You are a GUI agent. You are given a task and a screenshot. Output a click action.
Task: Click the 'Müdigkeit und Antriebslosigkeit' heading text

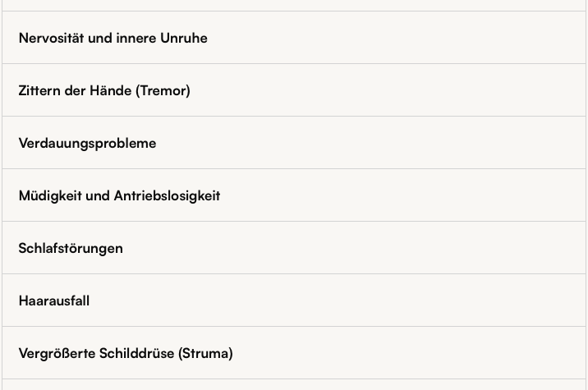(119, 195)
